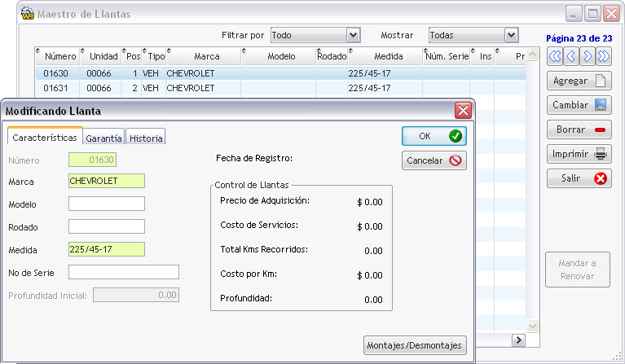Open the Montajes/Desmontajes button

(x=415, y=345)
